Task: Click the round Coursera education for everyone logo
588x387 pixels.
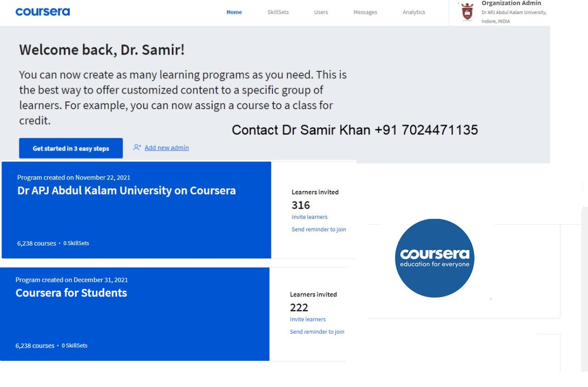Action: pyautogui.click(x=435, y=258)
